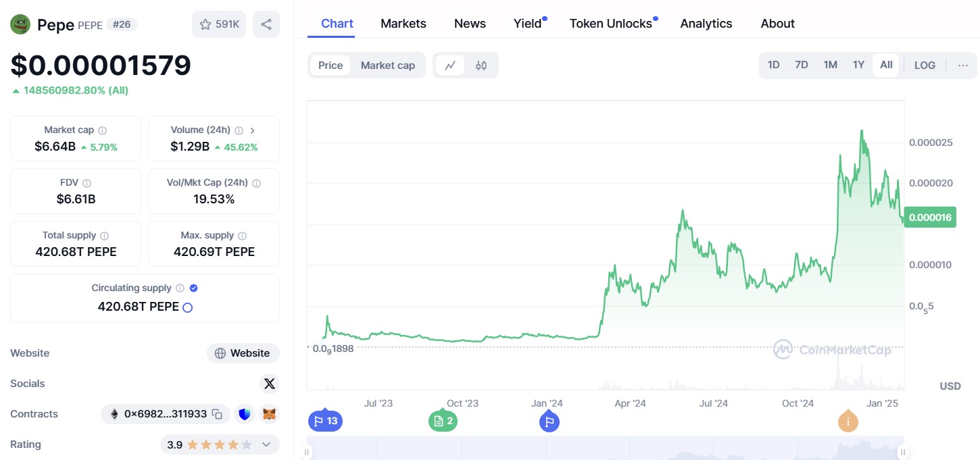
Task: Click the blue flag marker on the timeline
Action: (549, 420)
